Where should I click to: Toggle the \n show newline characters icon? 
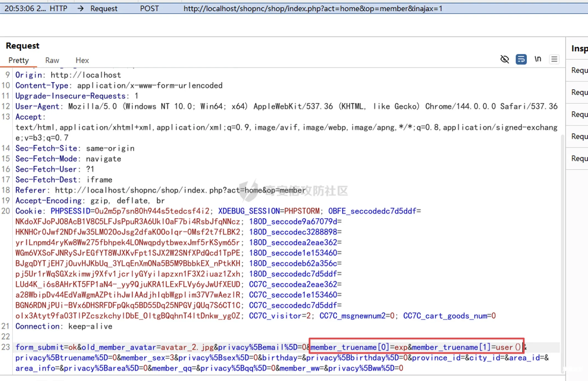click(538, 59)
